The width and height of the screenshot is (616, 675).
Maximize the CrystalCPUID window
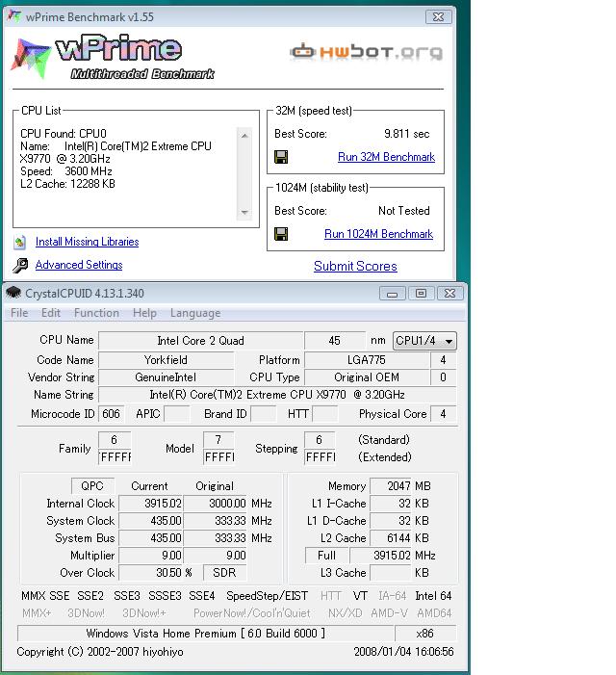(x=422, y=294)
